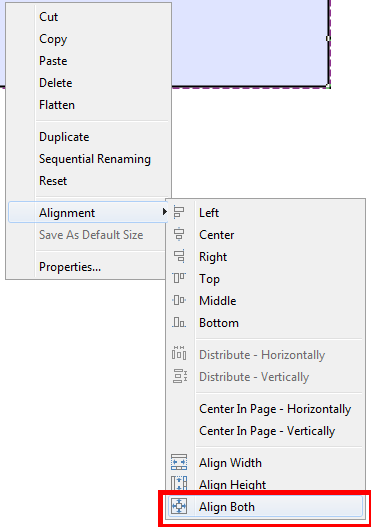Click the Align Height icon
This screenshot has width=371, height=527.
point(179,483)
